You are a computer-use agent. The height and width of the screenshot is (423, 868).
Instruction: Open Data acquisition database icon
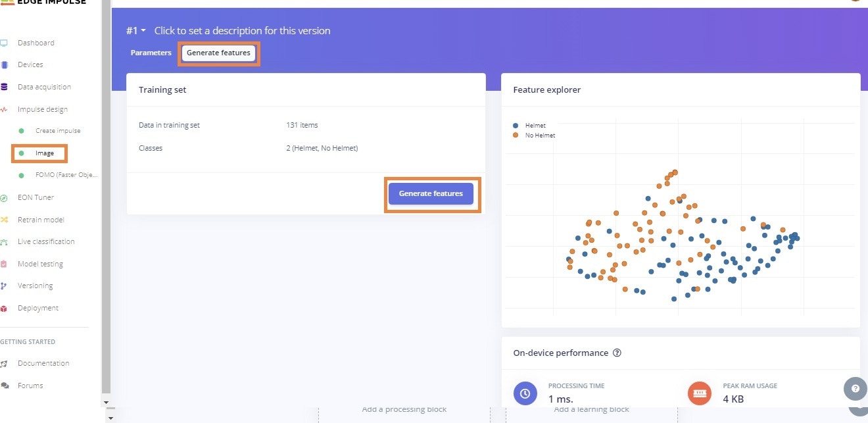[x=4, y=87]
